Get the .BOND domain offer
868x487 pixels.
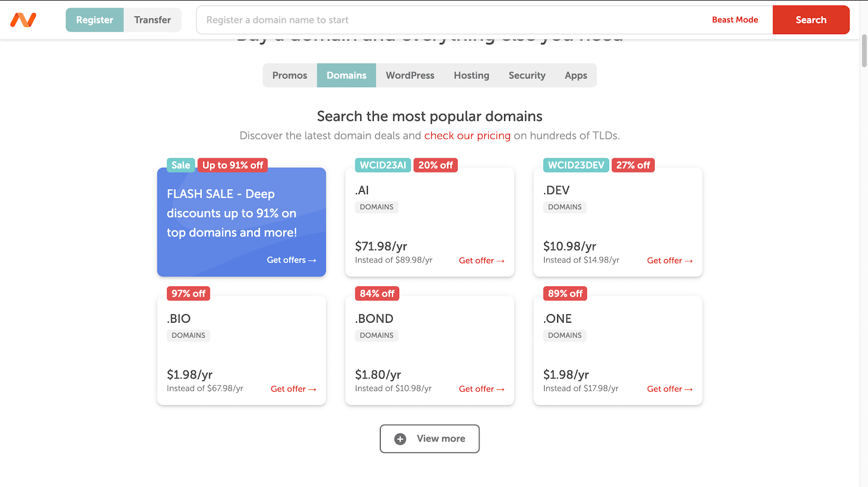481,389
